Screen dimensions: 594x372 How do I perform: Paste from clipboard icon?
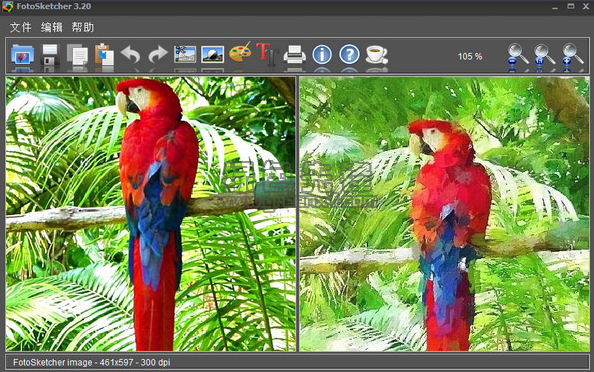[104, 55]
